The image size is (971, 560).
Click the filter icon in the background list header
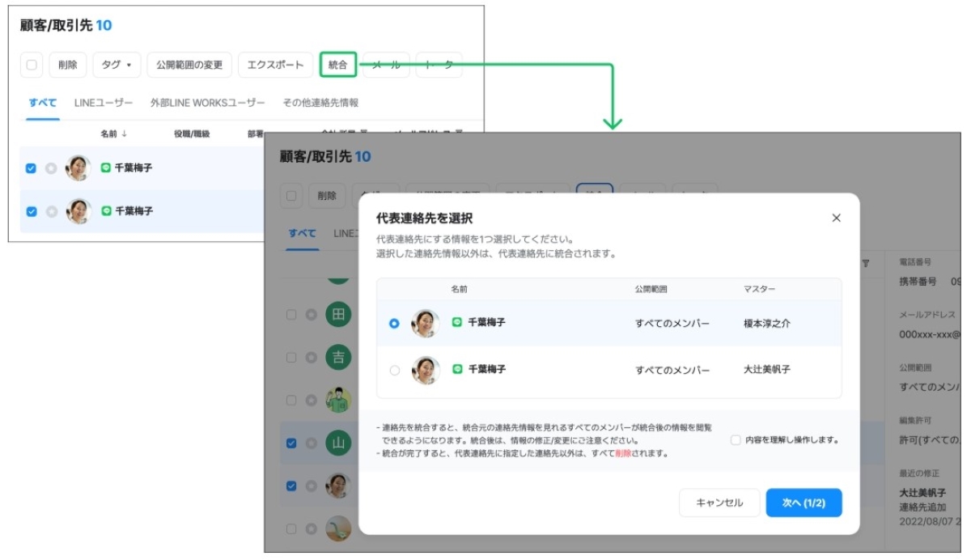pos(866,263)
